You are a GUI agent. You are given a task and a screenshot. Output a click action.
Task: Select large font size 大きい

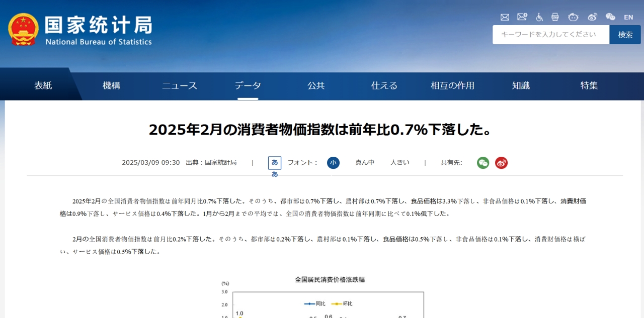pyautogui.click(x=399, y=163)
